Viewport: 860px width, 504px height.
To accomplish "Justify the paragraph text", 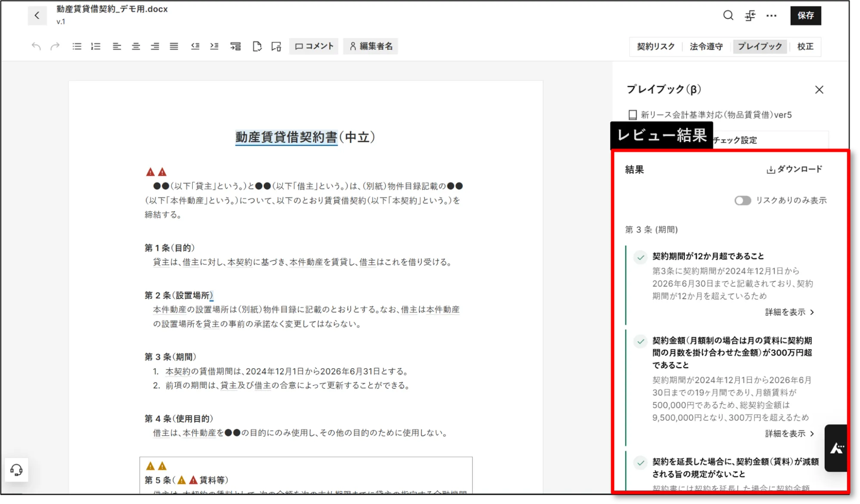I will click(x=174, y=46).
